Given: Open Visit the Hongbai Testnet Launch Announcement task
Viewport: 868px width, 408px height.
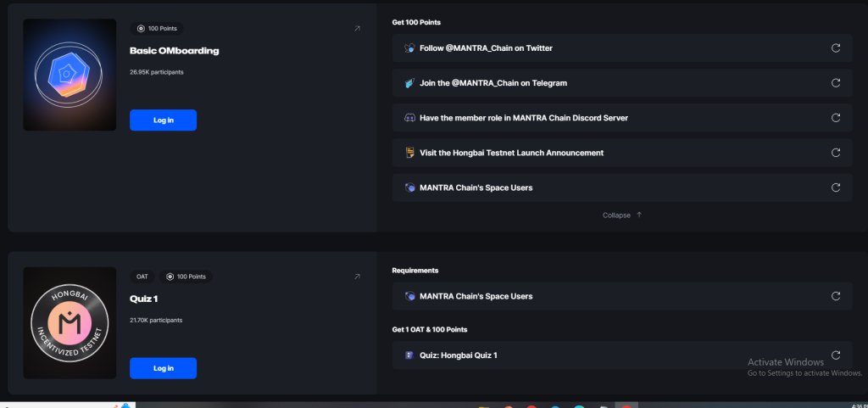Looking at the screenshot, I should point(622,153).
